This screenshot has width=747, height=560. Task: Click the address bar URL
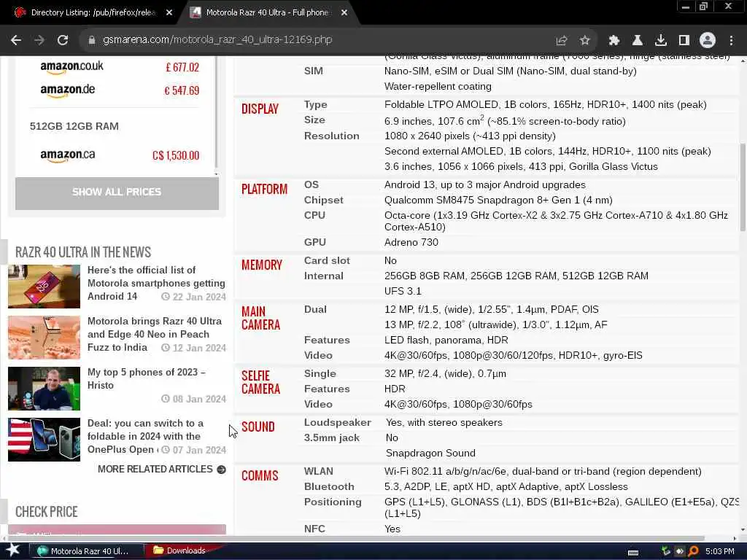[217, 40]
